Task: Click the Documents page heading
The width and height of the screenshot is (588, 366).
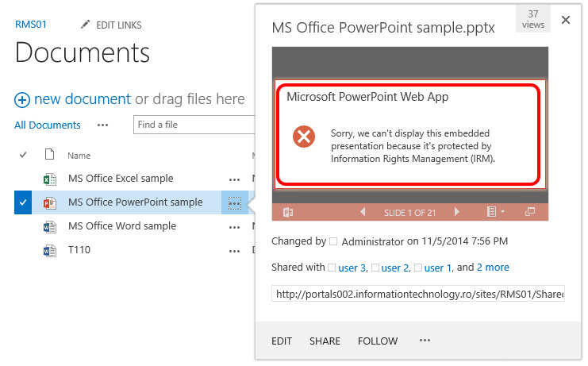Action: point(83,52)
